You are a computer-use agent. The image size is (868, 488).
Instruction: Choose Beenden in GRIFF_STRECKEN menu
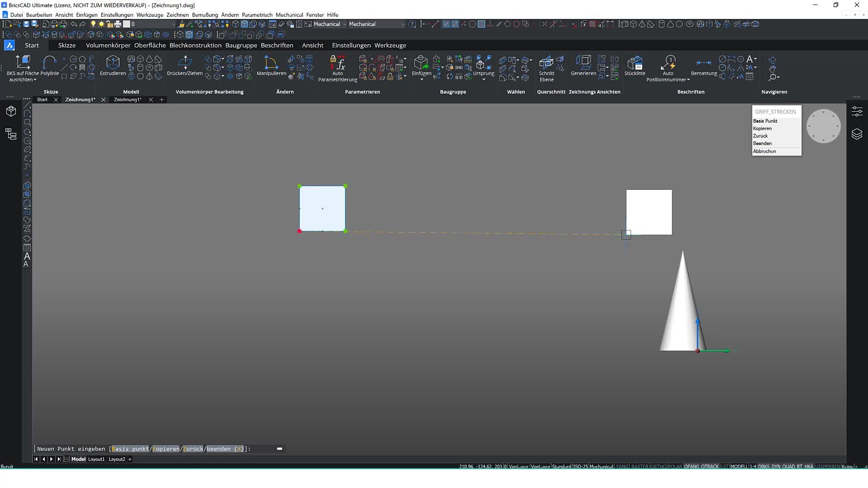point(776,144)
